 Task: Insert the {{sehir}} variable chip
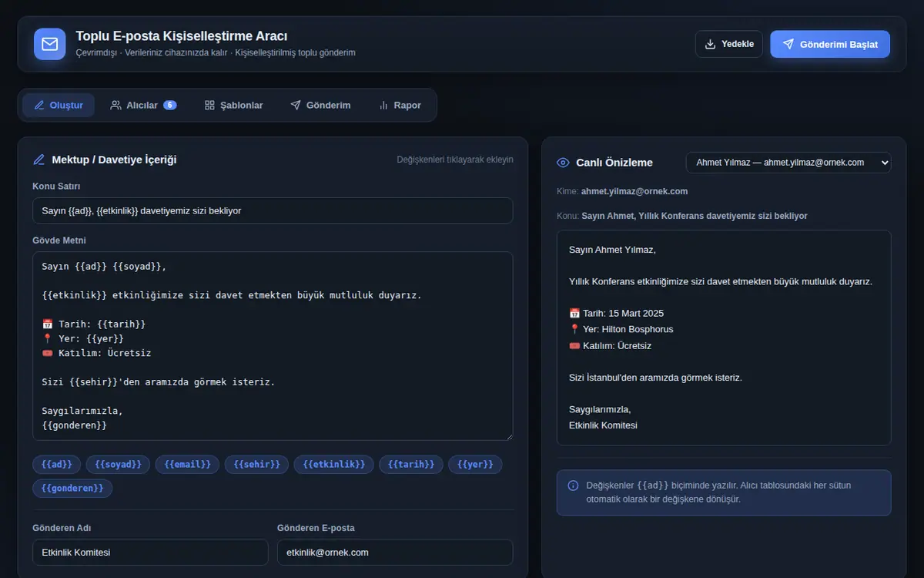(256, 464)
